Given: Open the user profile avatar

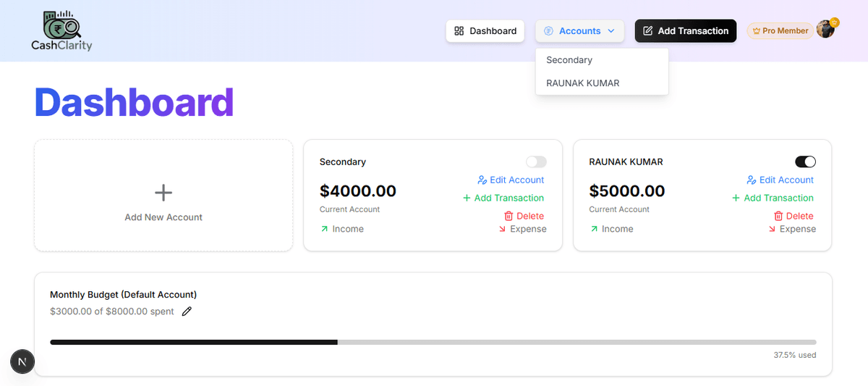Looking at the screenshot, I should coord(825,30).
